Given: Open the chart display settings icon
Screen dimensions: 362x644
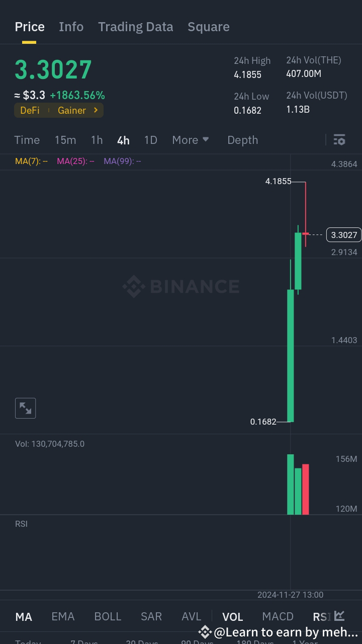Looking at the screenshot, I should 339,140.
